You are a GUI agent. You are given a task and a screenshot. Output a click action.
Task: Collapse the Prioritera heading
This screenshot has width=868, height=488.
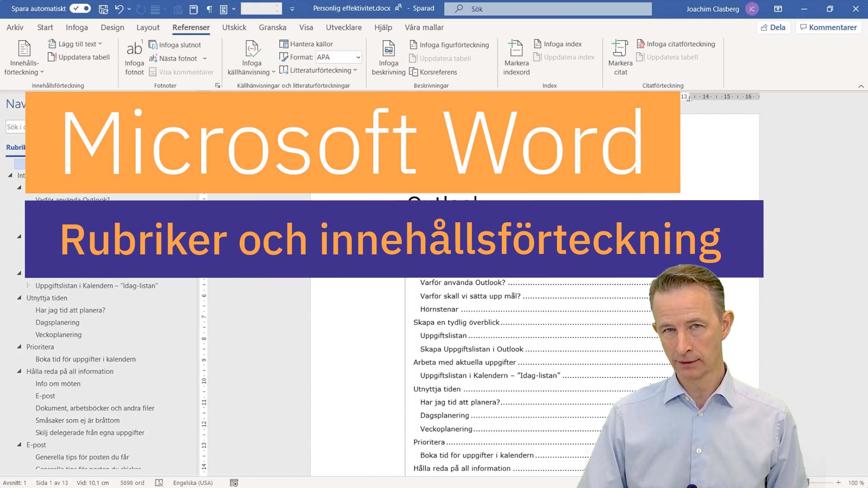[x=19, y=347]
